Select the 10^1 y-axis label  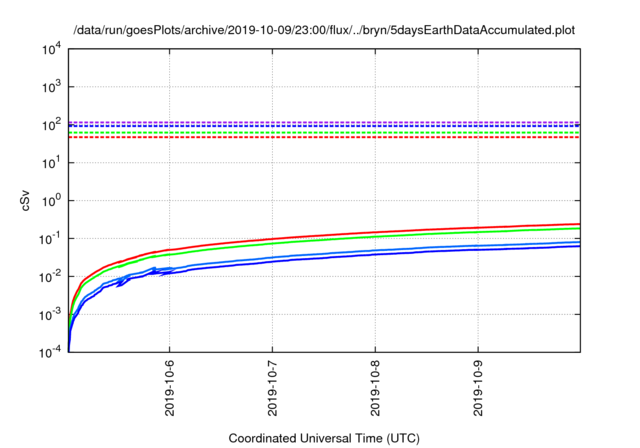click(x=51, y=163)
